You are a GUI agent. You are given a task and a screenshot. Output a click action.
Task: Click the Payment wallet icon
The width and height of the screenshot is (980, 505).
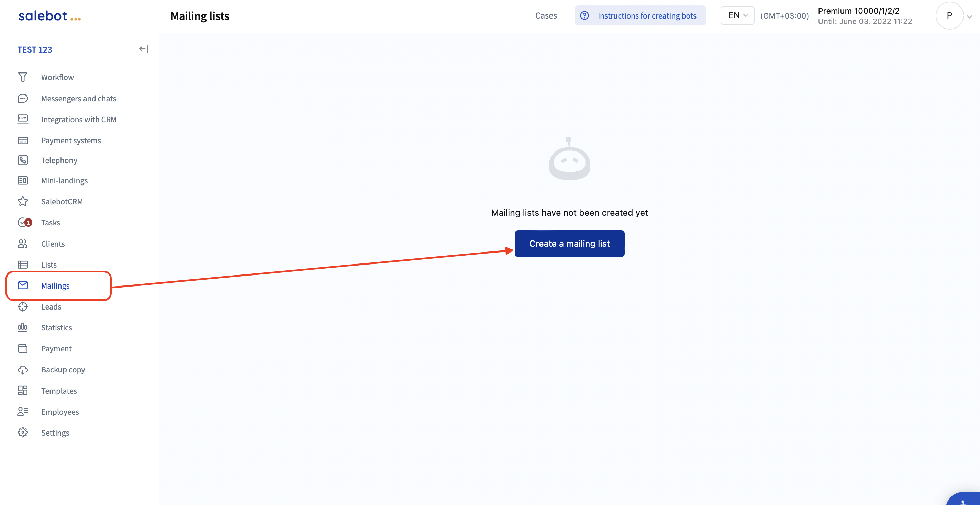coord(23,348)
